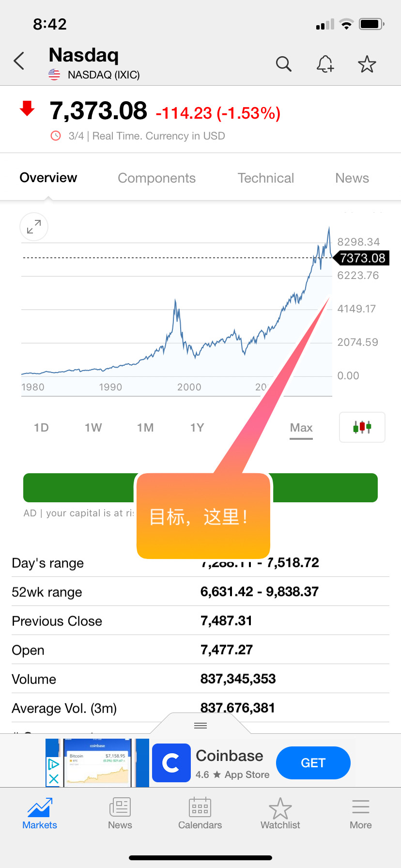Open the Calendars bottom tab
The height and width of the screenshot is (868, 401).
200,814
